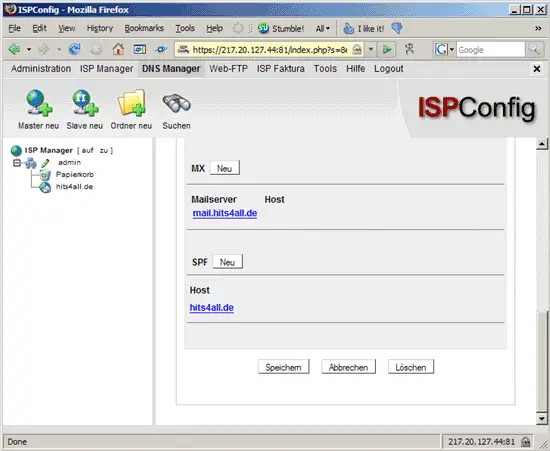Click the StumbleUpon Stumble! button
Screen dimensions: 550x451
pyautogui.click(x=281, y=28)
